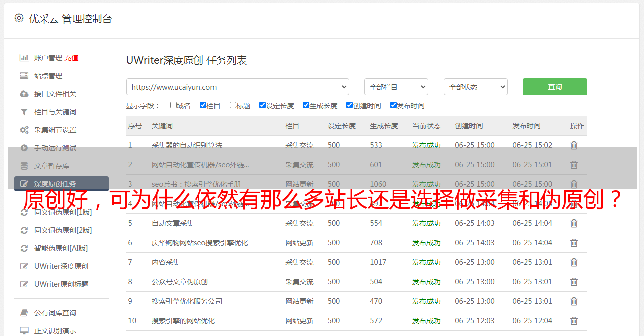
Task: Toggle the 标题 field checkbox
Action: click(233, 105)
